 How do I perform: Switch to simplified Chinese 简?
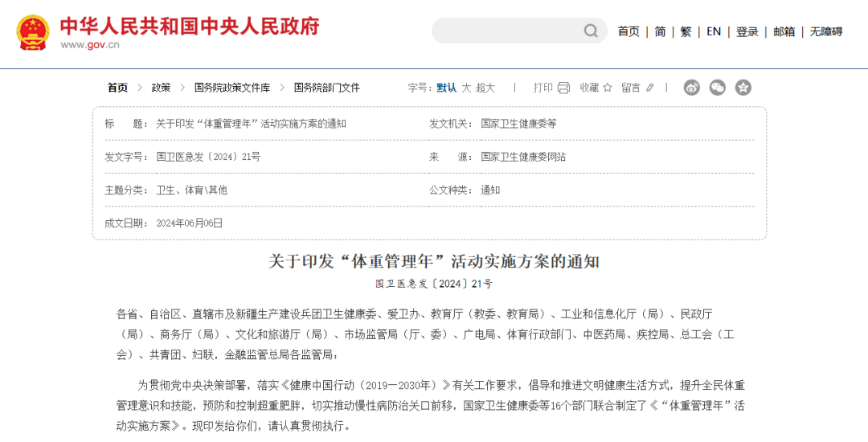(x=660, y=31)
